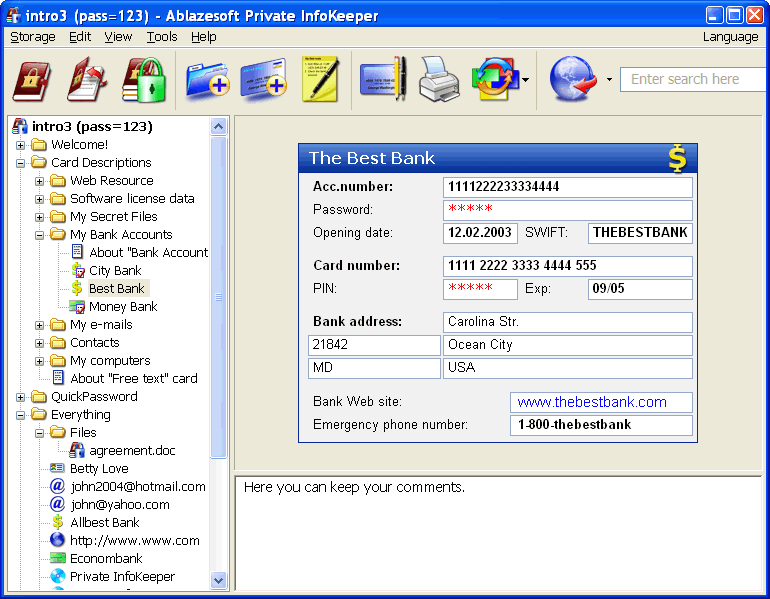This screenshot has height=599, width=770.
Task: Click the Exp field 09/05
Action: [x=640, y=289]
